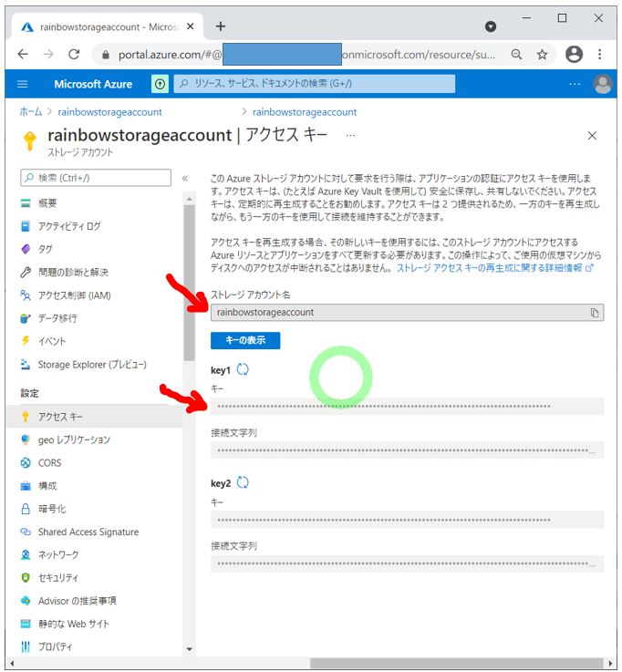Select アクセス キー key icon in sidebar

point(26,417)
